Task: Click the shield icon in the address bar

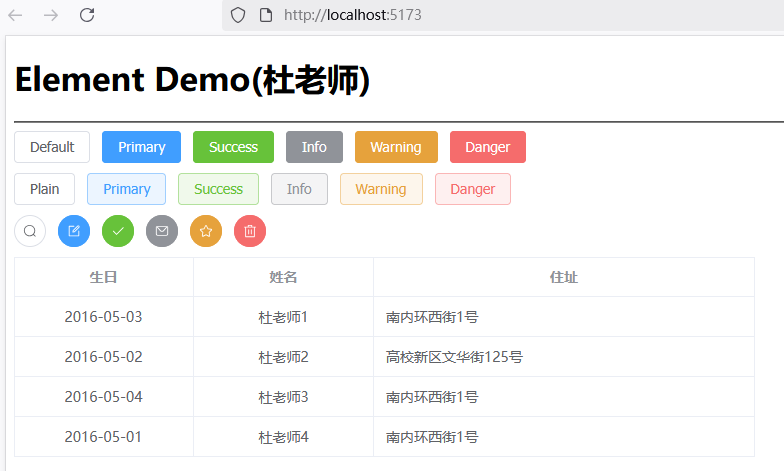Action: pyautogui.click(x=238, y=15)
